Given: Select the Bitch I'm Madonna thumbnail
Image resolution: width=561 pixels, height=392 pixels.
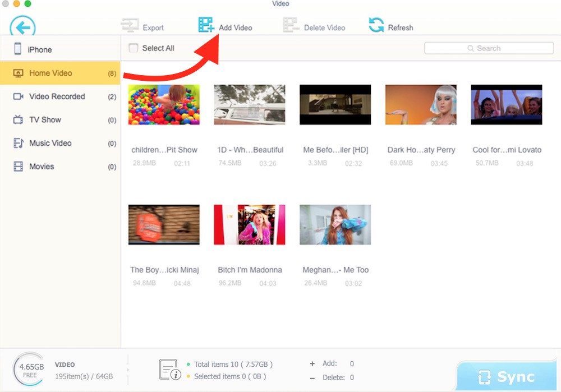Looking at the screenshot, I should click(x=250, y=225).
